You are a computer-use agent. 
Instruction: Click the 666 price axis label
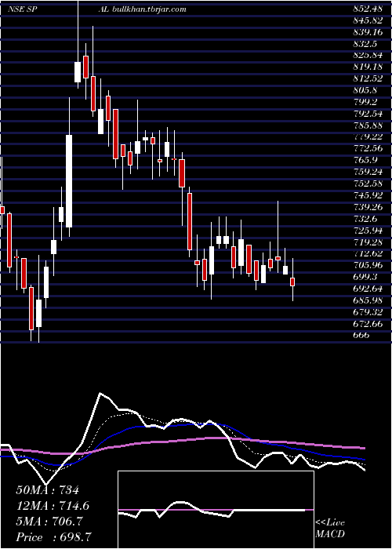coord(361,335)
